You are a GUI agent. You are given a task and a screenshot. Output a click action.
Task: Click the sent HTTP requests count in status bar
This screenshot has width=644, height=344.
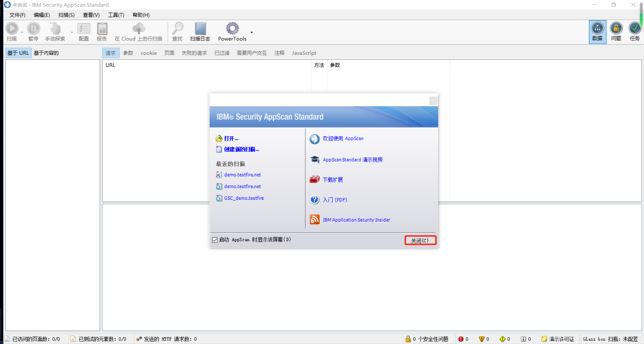pos(170,339)
